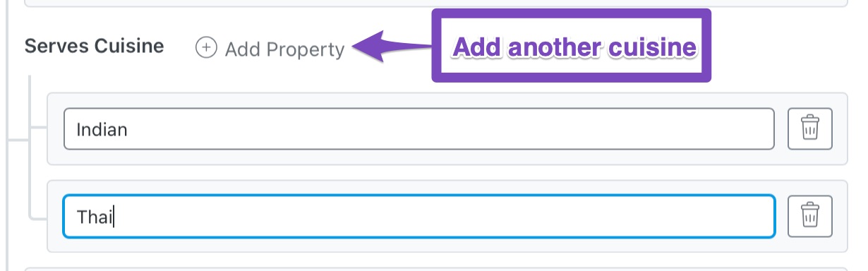
Task: Click inside the active Thai input field
Action: pyautogui.click(x=419, y=217)
